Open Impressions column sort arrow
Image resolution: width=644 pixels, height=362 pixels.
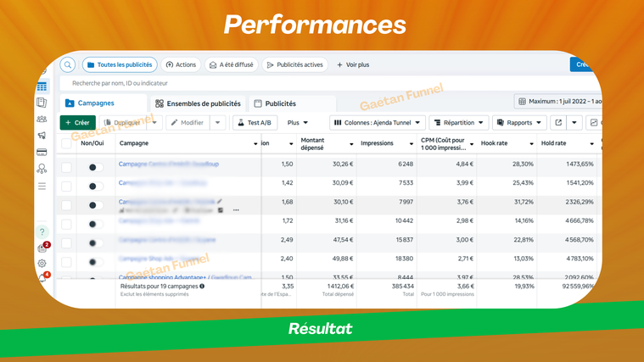[412, 143]
